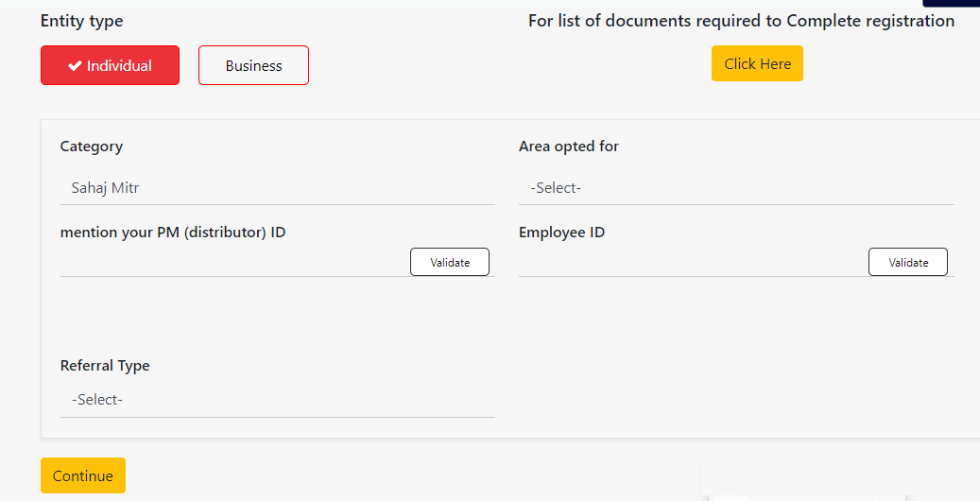Click into the Employee ID text field
Viewport: 980px width, 501px height.
click(x=692, y=263)
